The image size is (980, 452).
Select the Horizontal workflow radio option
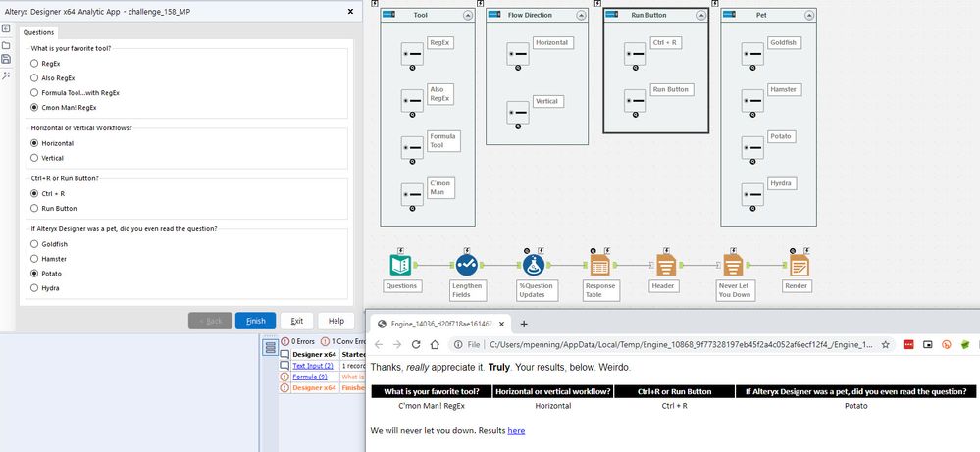point(34,143)
